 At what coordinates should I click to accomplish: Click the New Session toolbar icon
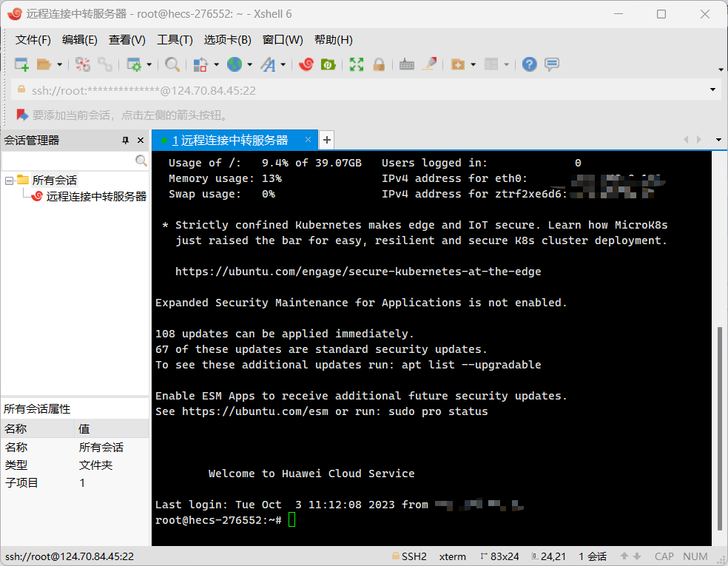click(x=21, y=65)
